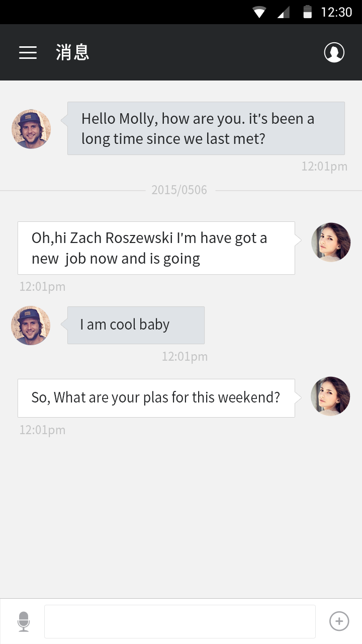
Task: Check the Wi-Fi status icon
Action: [x=259, y=12]
